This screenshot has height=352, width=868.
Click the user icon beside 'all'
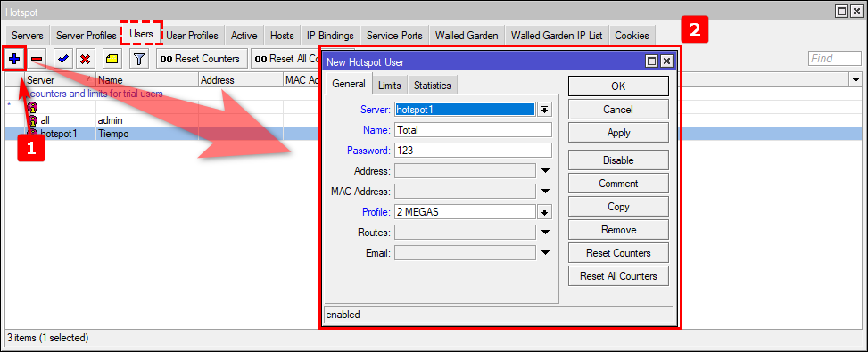click(x=33, y=120)
